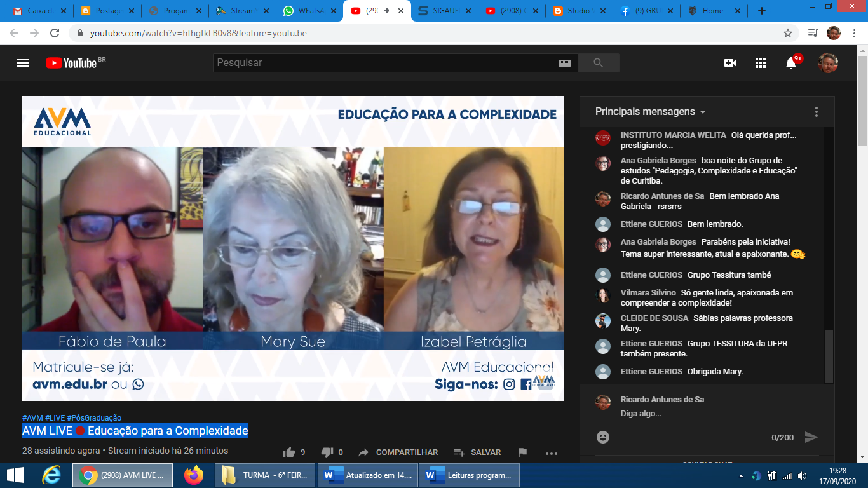This screenshot has height=488, width=868.
Task: Switch to the SIGAUF tab
Action: 443,11
